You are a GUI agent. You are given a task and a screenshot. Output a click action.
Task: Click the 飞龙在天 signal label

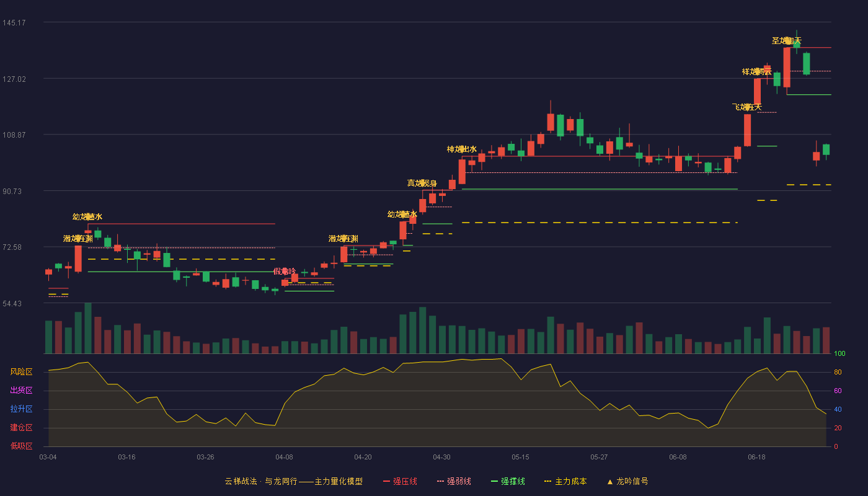(747, 107)
